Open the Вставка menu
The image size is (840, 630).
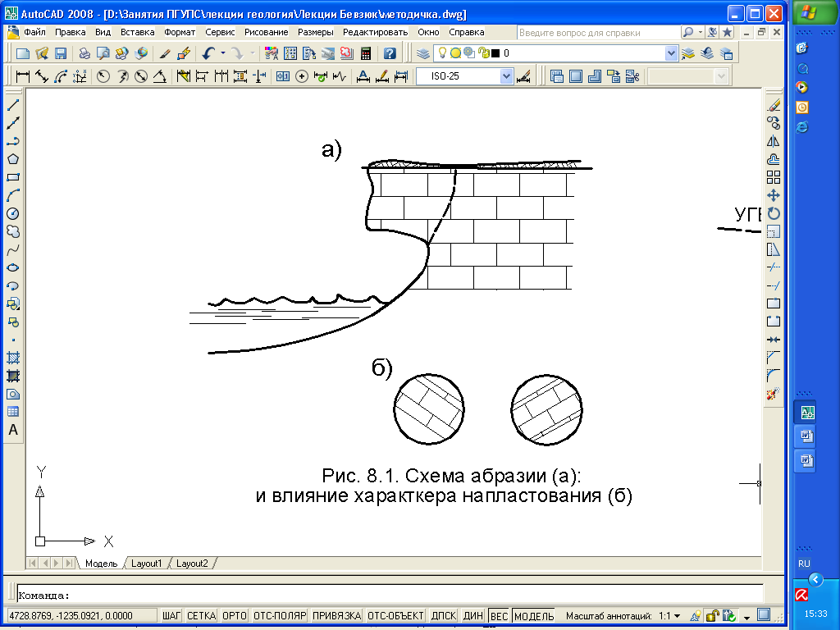(x=137, y=32)
